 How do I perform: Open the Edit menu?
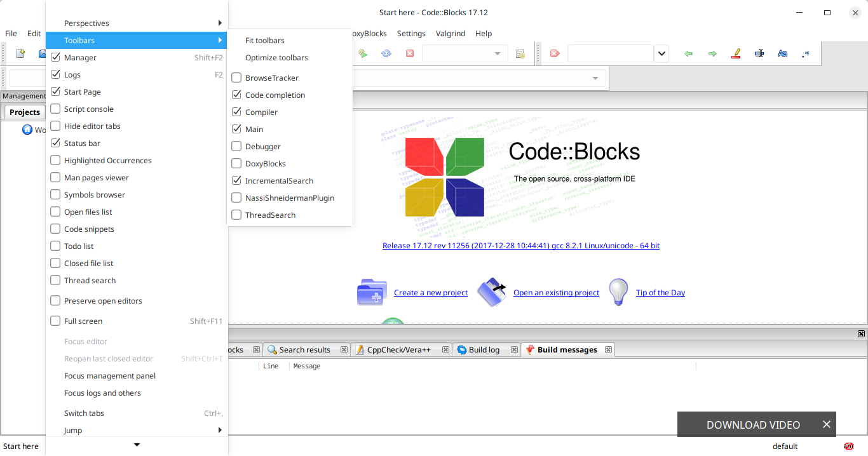[x=34, y=33]
